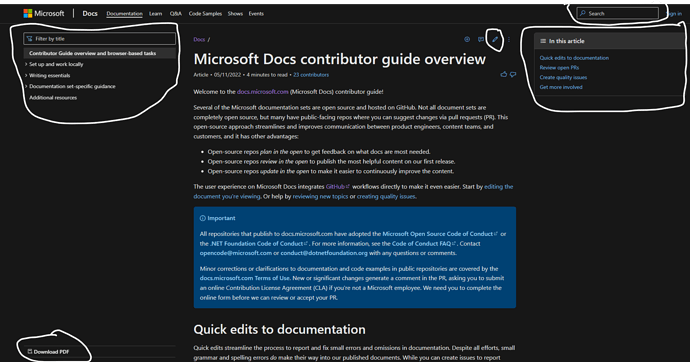690x362 pixels.
Task: Open the GitHub link in the paragraph
Action: click(x=338, y=187)
